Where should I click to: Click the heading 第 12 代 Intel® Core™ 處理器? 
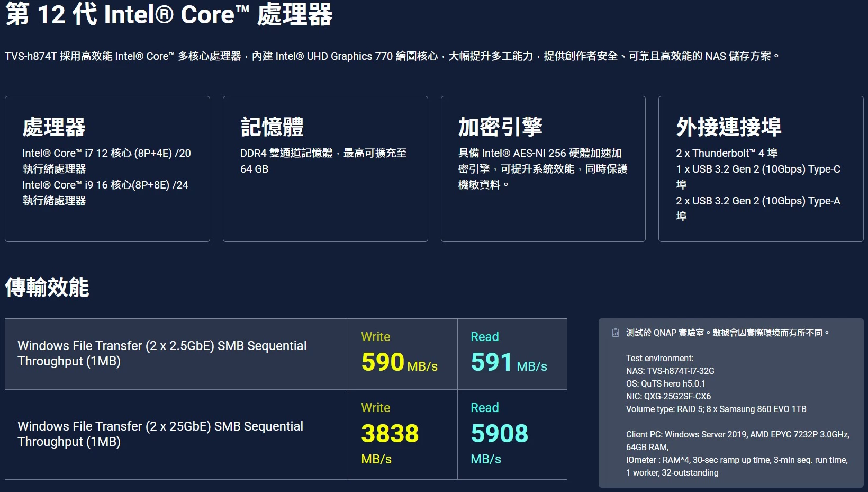click(x=169, y=14)
